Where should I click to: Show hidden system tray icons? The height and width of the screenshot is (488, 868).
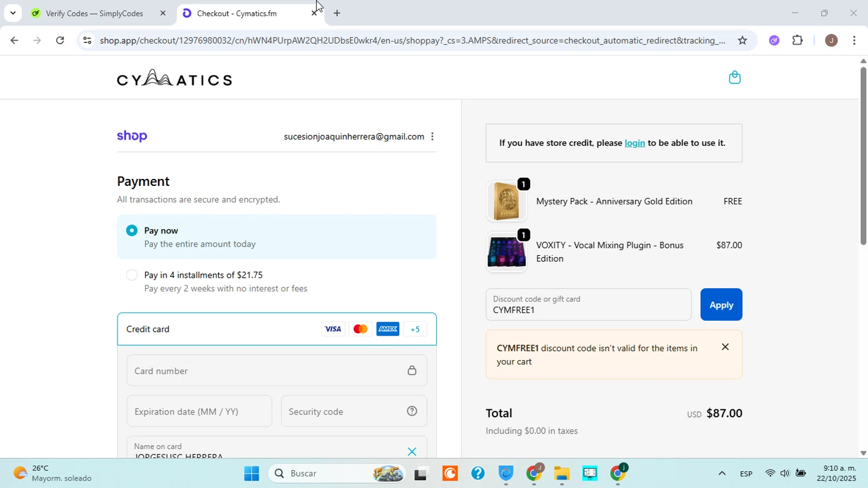pyautogui.click(x=722, y=474)
